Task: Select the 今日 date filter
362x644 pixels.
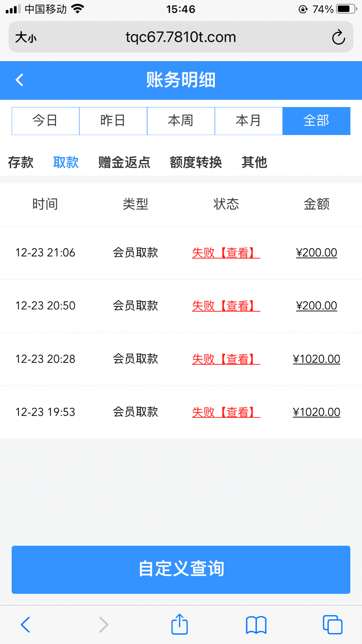Action: pos(46,121)
